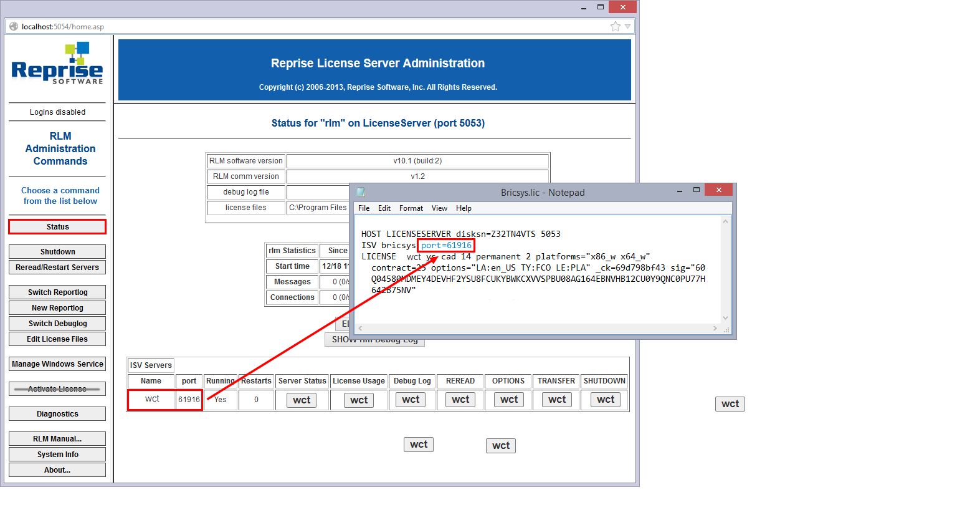This screenshot has height=530, width=980.
Task: Click wct button under TRANSFER column
Action: pos(557,400)
